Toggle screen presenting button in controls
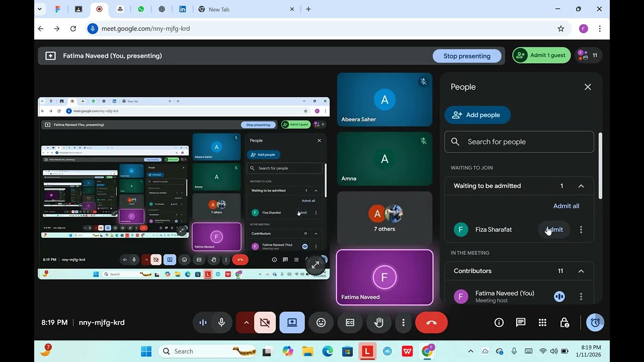This screenshot has height=362, width=644. [x=292, y=323]
